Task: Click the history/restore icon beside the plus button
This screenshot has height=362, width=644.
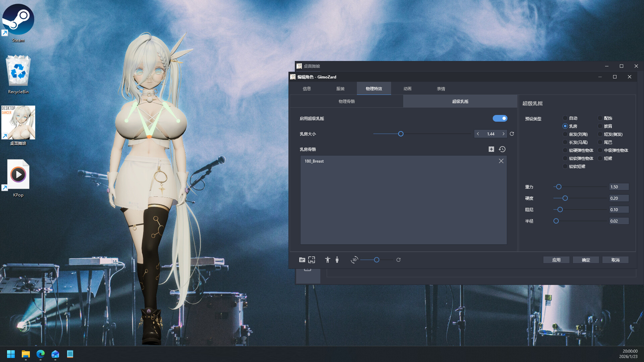Action: (x=502, y=149)
